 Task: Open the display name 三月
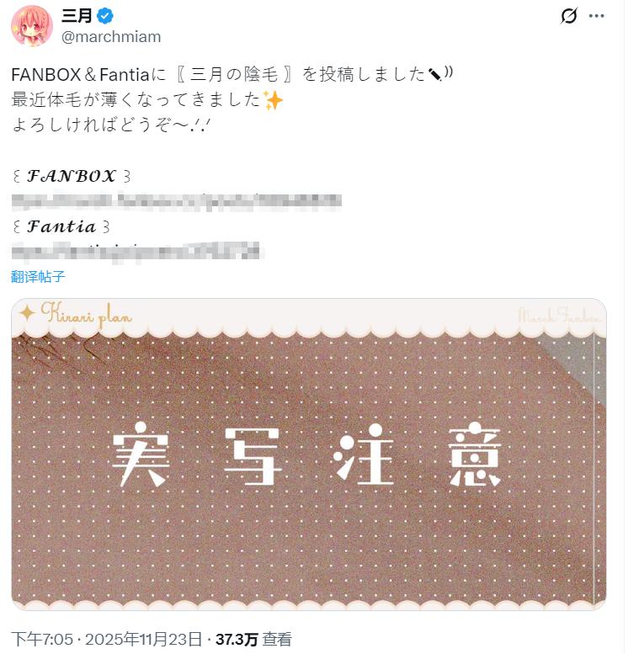77,16
